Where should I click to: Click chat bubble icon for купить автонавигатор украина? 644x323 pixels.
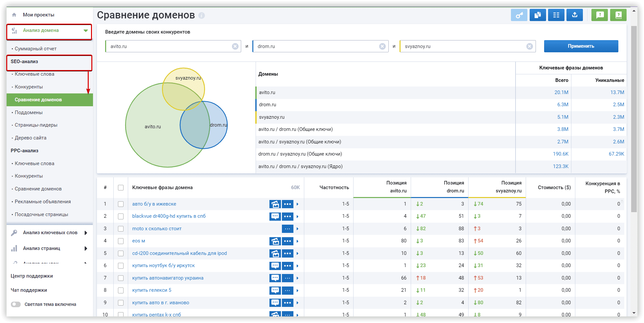(275, 278)
